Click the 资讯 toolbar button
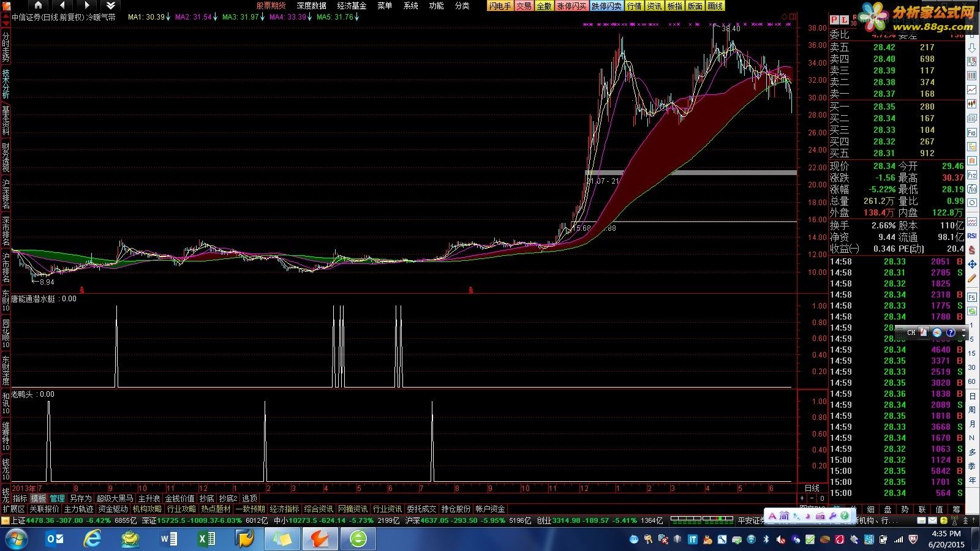The image size is (980, 551). coord(654,6)
